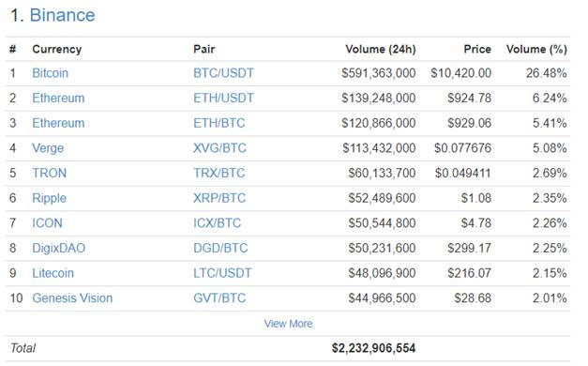Open the LTC/USDT pair link
This screenshot has width=588, height=366.
(222, 273)
